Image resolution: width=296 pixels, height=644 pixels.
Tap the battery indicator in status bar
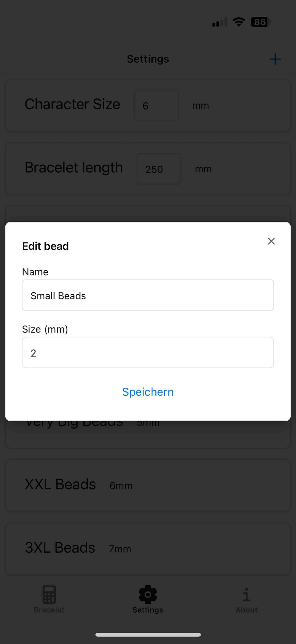pos(261,22)
